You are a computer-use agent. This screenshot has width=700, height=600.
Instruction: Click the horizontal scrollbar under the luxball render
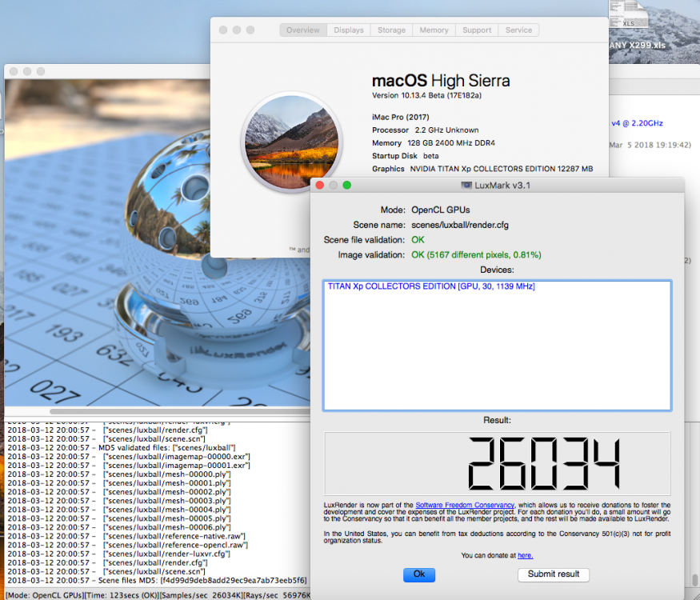[178, 411]
